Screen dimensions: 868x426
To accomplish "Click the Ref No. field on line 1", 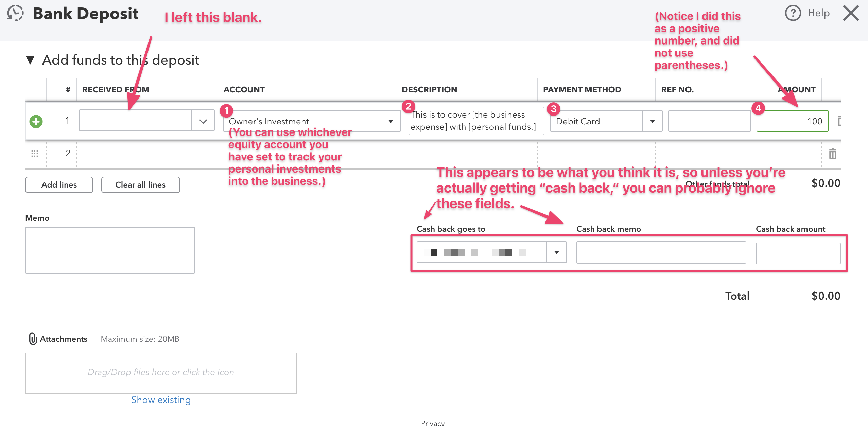I will pyautogui.click(x=709, y=121).
